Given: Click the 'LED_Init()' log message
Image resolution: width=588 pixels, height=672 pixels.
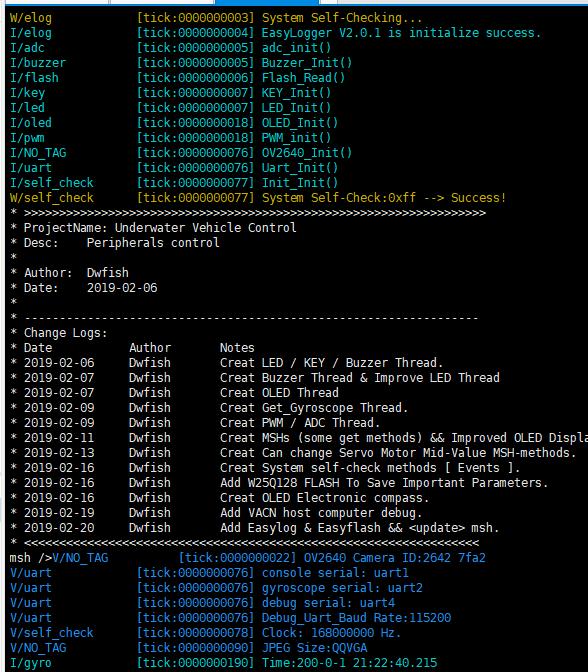Looking at the screenshot, I should [296, 108].
